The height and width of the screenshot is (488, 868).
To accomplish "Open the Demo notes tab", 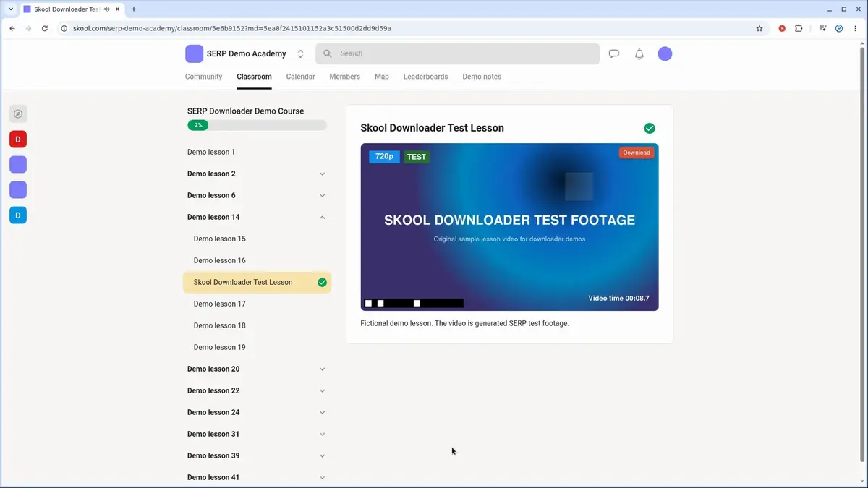I will pos(482,77).
